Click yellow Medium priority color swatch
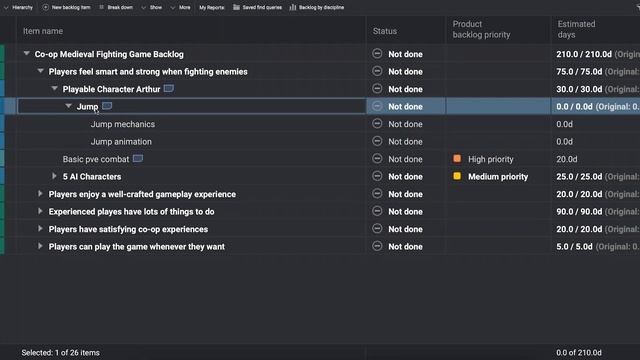The height and width of the screenshot is (360, 640). click(x=457, y=176)
